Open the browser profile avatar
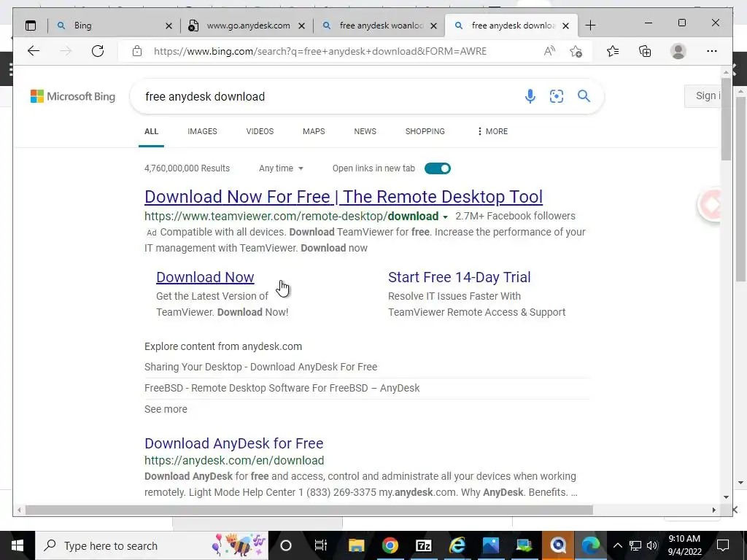Image resolution: width=747 pixels, height=560 pixels. pyautogui.click(x=678, y=51)
